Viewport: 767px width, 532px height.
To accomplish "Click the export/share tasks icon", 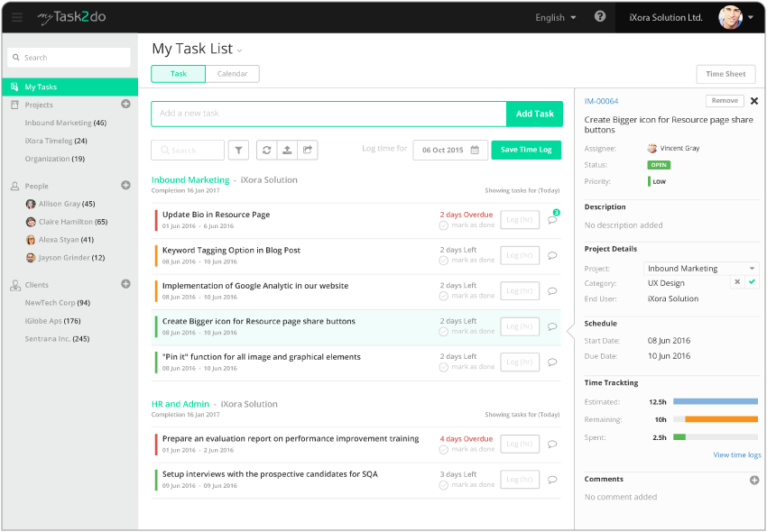I will [306, 151].
